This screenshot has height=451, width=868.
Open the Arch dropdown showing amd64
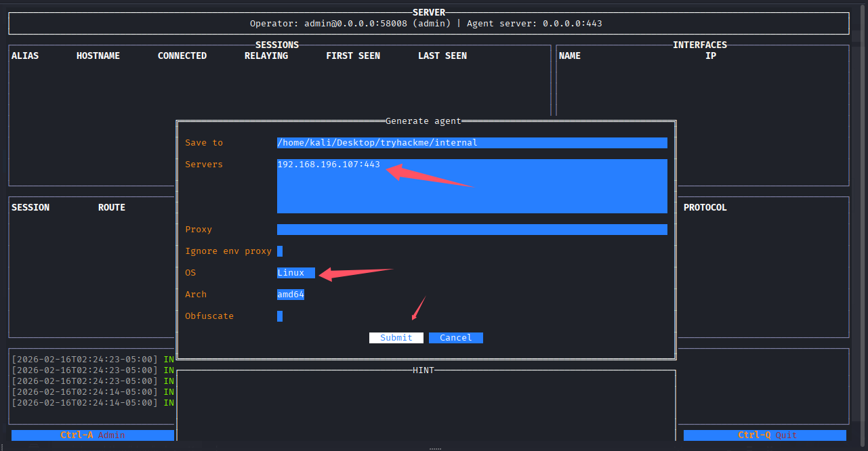[x=291, y=295]
